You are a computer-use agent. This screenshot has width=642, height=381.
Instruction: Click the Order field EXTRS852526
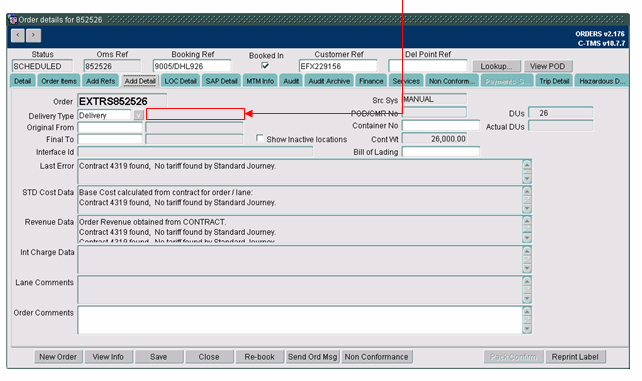[x=122, y=101]
